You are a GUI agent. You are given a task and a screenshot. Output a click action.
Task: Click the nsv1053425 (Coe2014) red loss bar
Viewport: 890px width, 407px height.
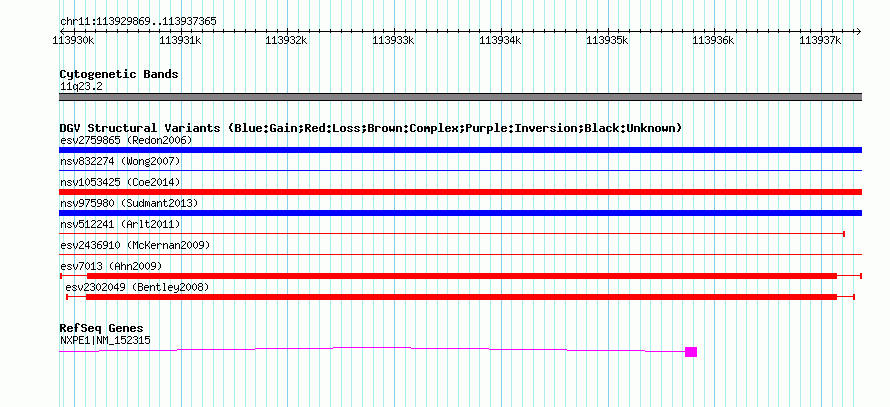[x=460, y=192]
